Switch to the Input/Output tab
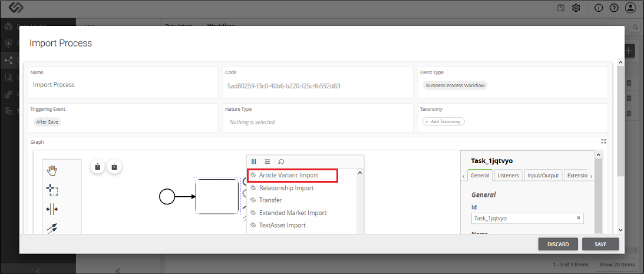Image resolution: width=644 pixels, height=274 pixels. (543, 176)
